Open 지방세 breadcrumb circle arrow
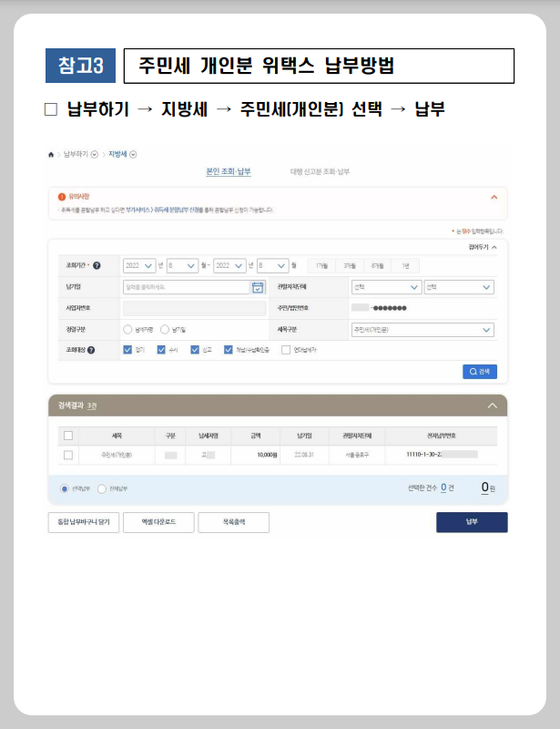This screenshot has height=729, width=560. pos(133,154)
